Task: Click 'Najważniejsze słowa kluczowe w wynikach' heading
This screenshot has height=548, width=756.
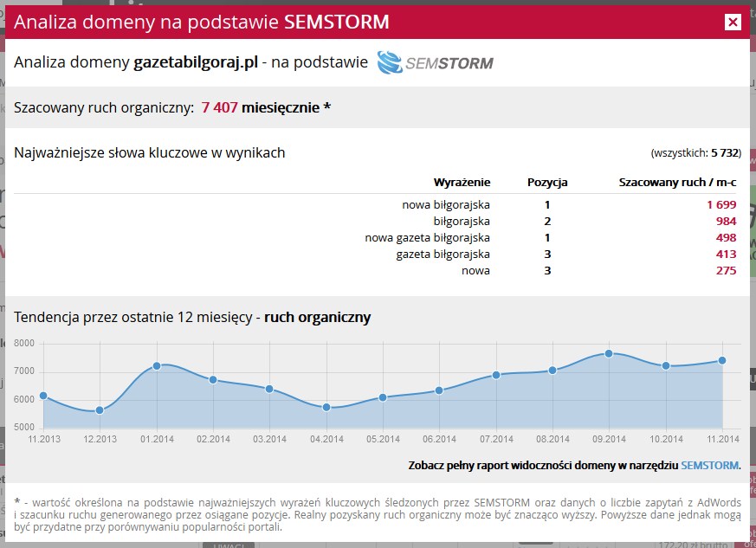Action: [150, 152]
